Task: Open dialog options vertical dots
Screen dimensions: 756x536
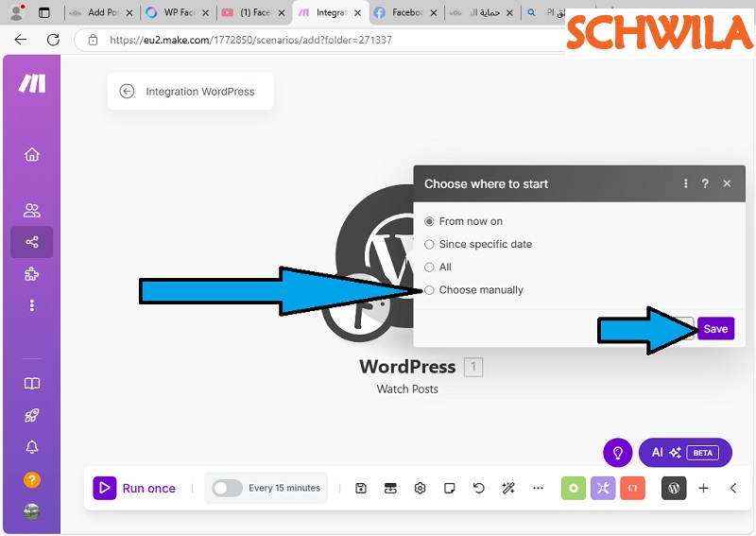Action: pos(686,183)
